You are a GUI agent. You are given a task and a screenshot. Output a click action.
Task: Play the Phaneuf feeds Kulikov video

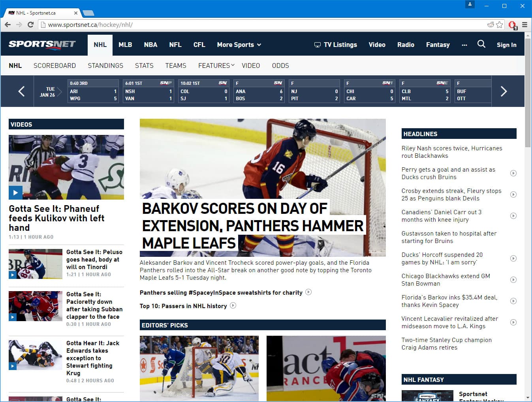(x=66, y=167)
